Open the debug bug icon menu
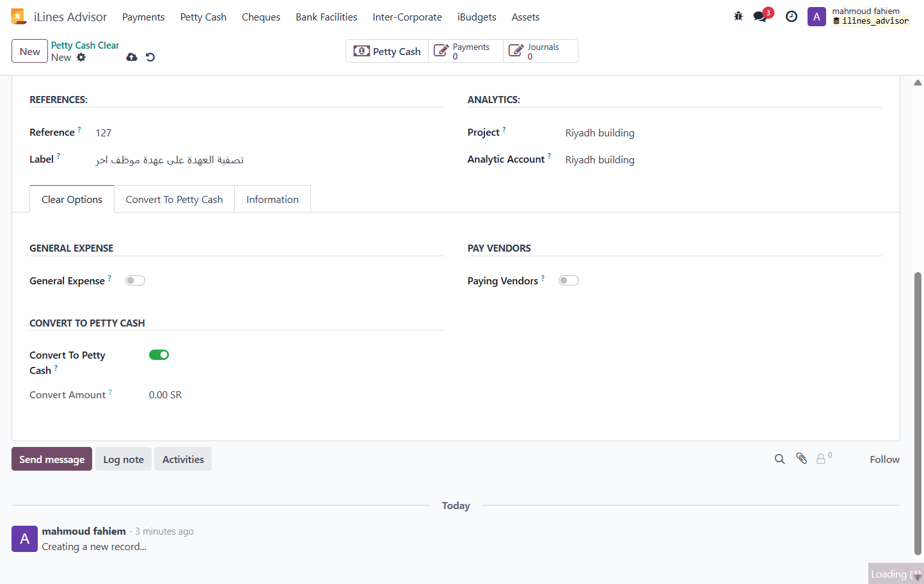924x584 pixels. pyautogui.click(x=738, y=17)
